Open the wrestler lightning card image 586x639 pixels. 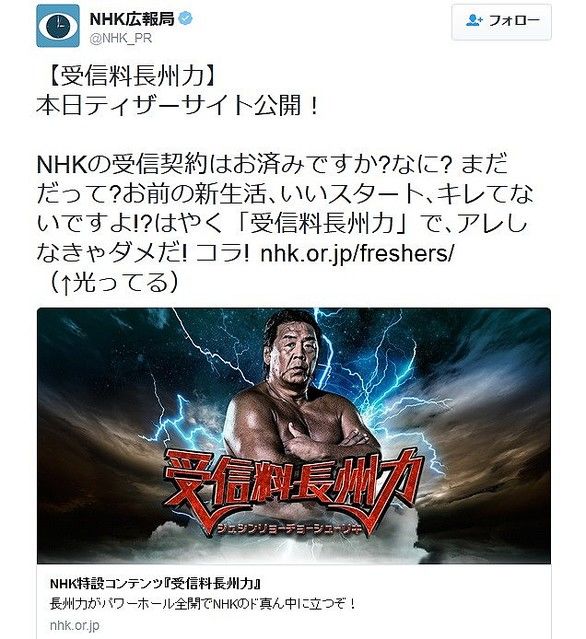[x=293, y=436]
